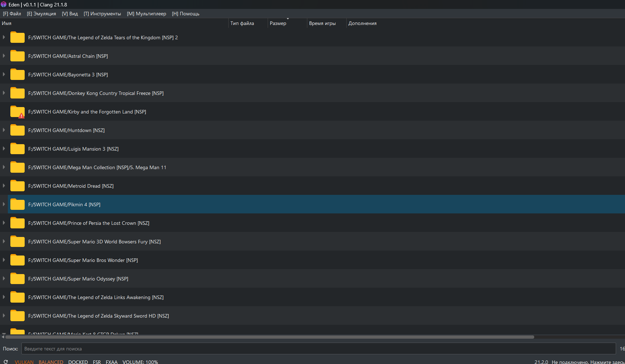The height and width of the screenshot is (364, 625).
Task: Expand the Super Mario Odyssey folder
Action: [x=4, y=278]
